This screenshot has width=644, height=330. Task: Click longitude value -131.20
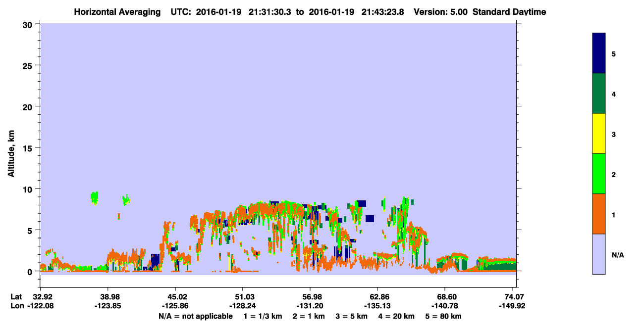tap(310, 305)
